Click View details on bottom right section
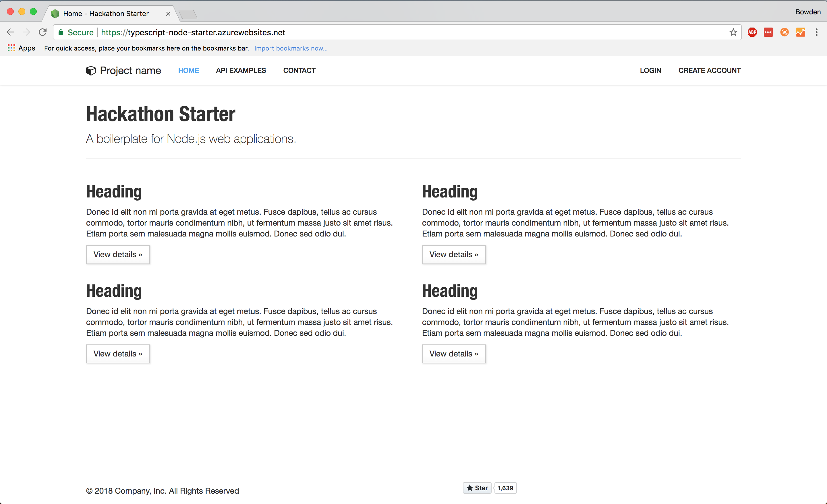This screenshot has height=504, width=827. (454, 354)
